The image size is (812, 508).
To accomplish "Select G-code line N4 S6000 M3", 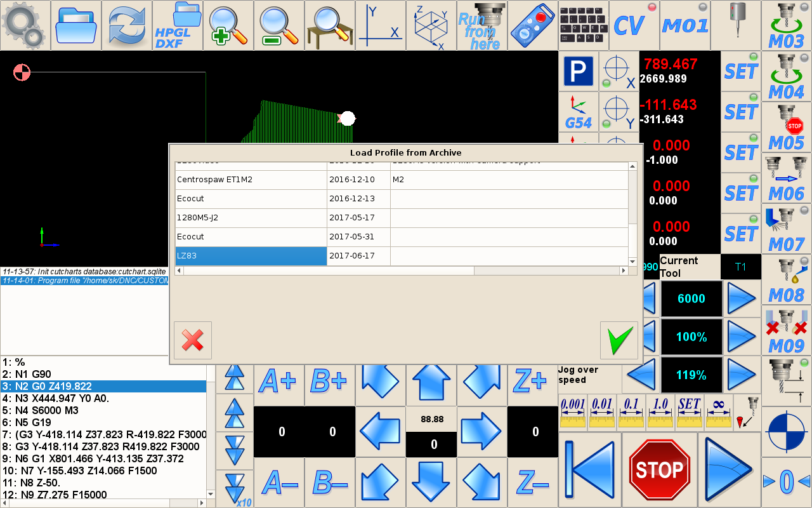I will point(103,410).
